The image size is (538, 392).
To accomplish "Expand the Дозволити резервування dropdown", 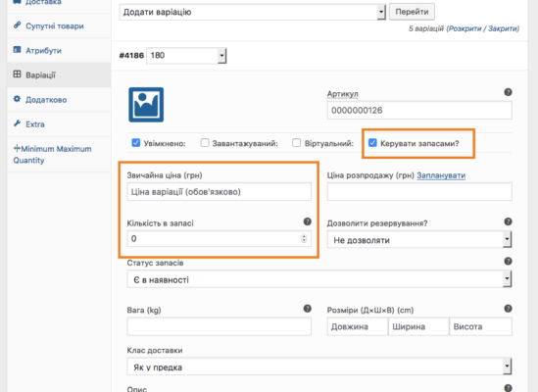I will [x=419, y=239].
